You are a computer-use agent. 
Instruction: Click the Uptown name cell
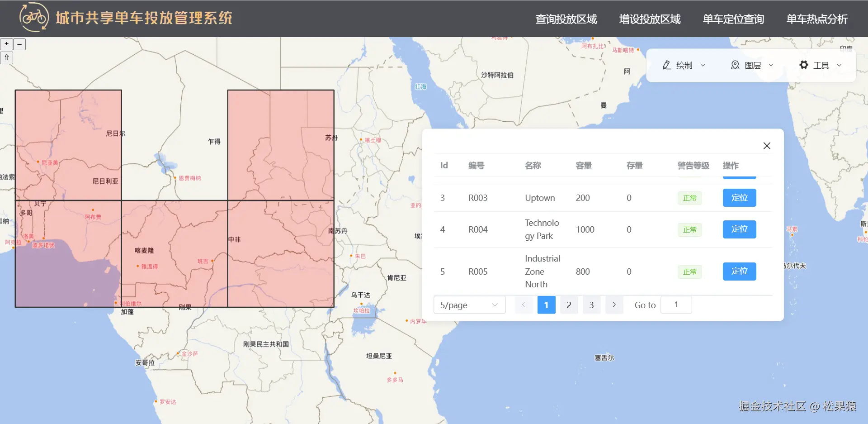tap(540, 198)
